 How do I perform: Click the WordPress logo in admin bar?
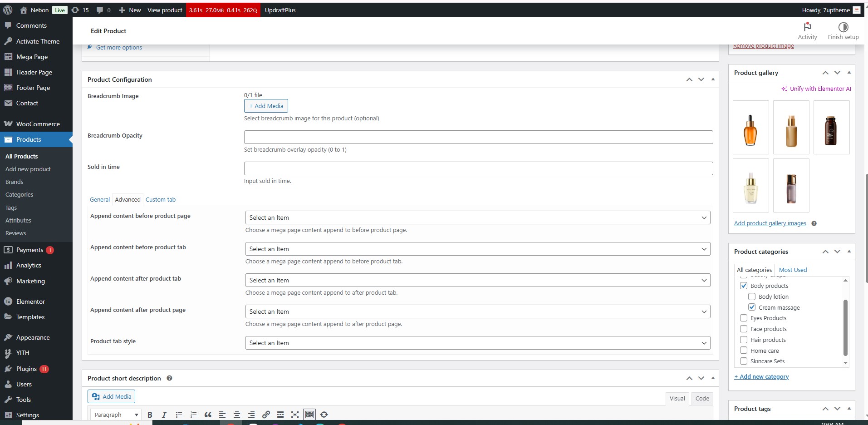click(8, 10)
